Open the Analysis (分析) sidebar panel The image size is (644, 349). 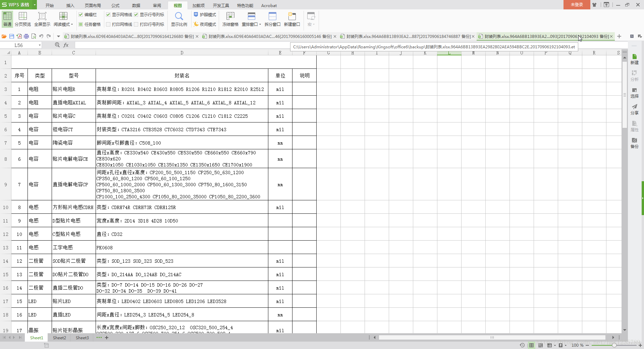[634, 76]
